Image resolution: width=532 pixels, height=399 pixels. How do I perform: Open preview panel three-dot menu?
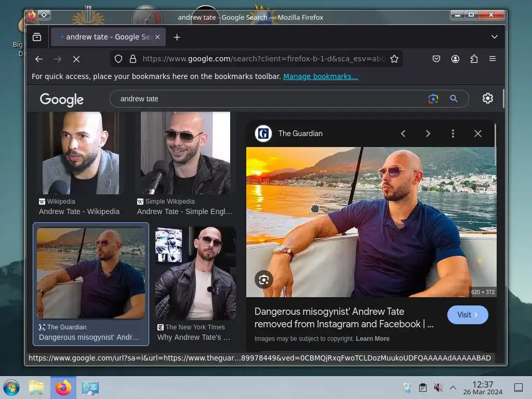453,134
